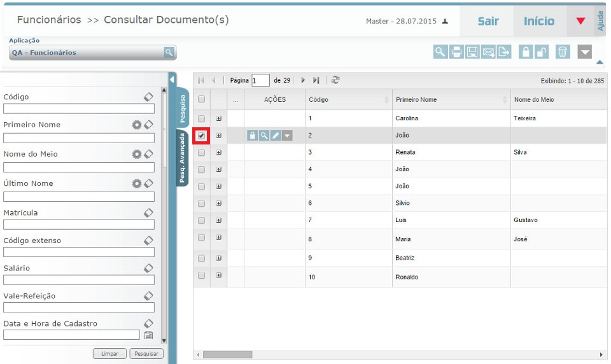Check the checkbox for Renata row
Screen dimensions: 611x364
201,152
